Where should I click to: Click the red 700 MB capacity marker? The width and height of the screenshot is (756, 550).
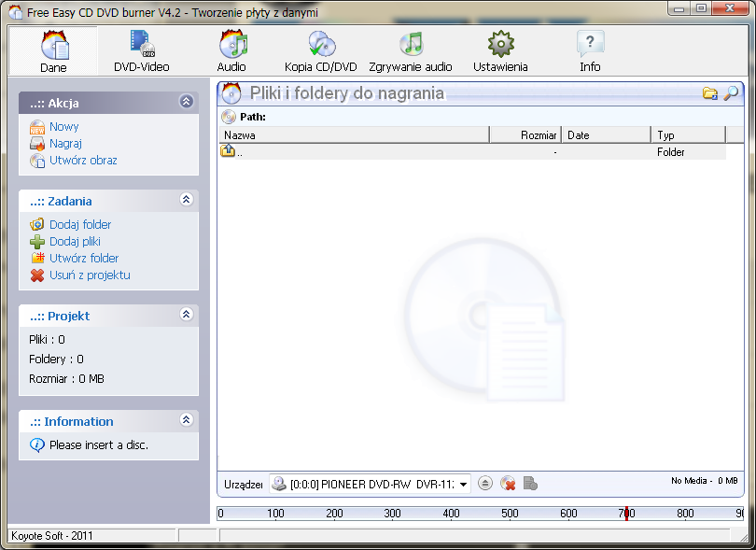coord(626,514)
